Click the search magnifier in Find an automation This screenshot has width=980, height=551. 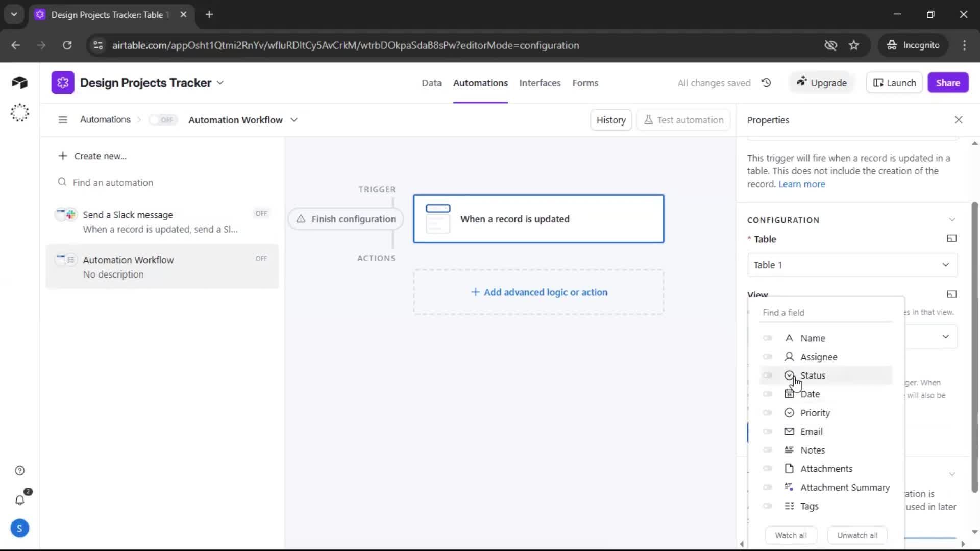(x=62, y=182)
